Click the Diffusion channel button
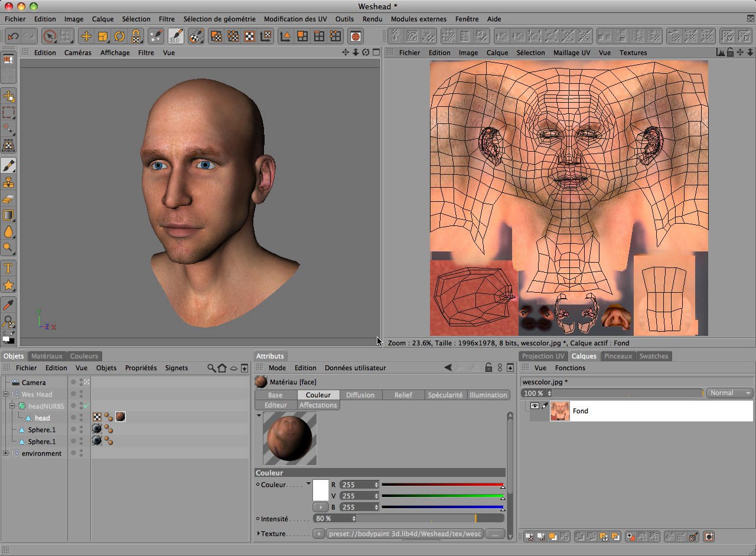This screenshot has height=556, width=756. [x=360, y=395]
